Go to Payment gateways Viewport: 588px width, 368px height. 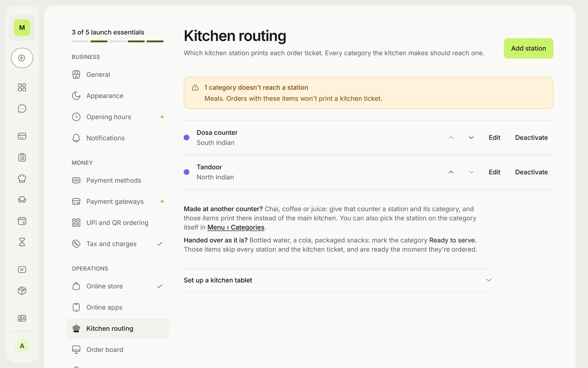tap(118, 201)
